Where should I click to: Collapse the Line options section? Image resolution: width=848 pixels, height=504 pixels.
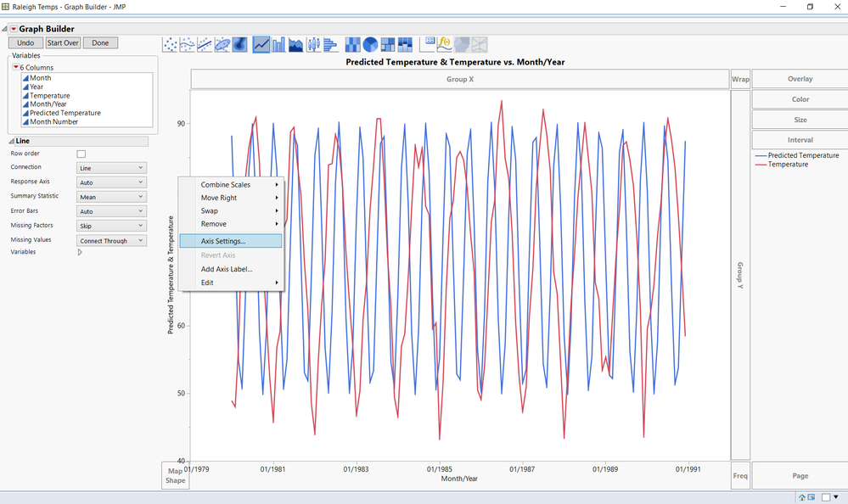(11, 141)
